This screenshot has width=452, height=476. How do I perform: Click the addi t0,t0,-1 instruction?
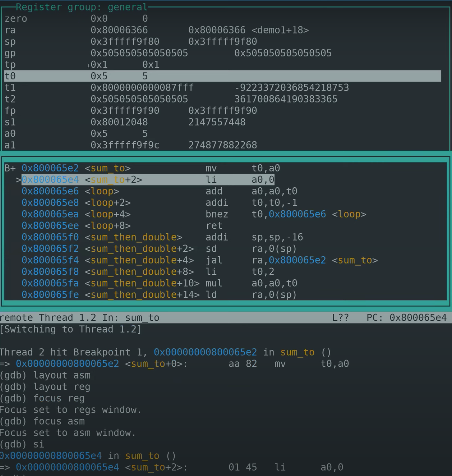point(251,203)
